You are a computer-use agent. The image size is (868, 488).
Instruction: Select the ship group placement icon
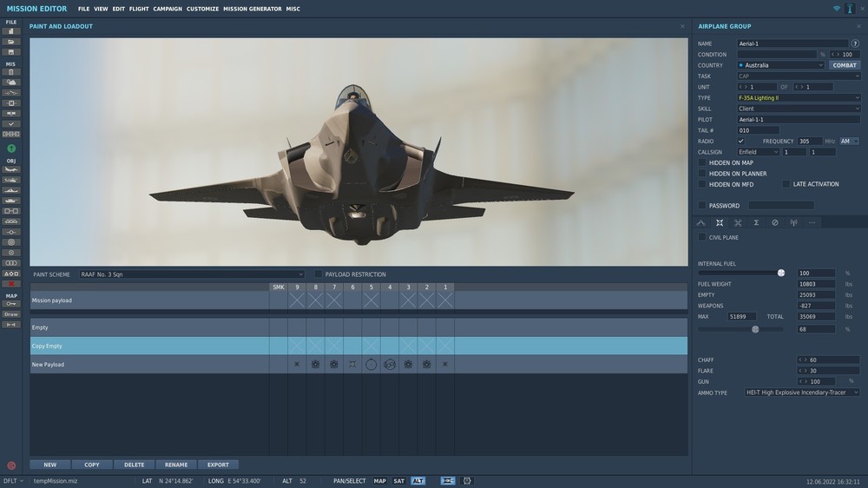[11, 190]
